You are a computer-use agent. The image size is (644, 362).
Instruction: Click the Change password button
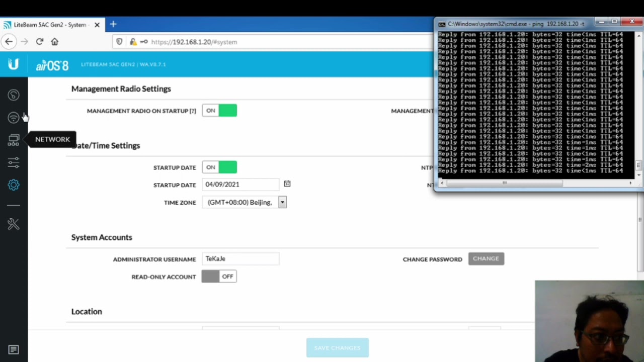[486, 258]
